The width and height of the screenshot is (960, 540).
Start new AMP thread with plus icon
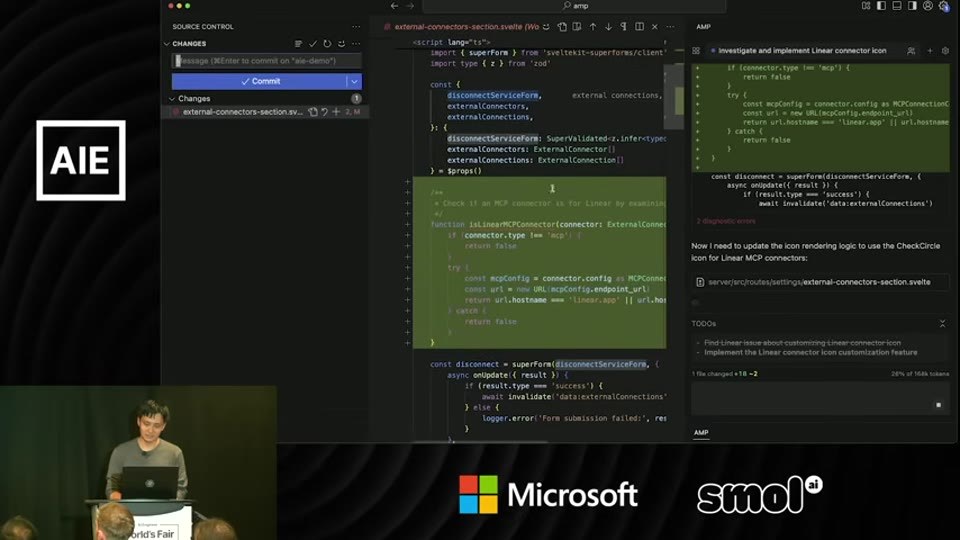[x=929, y=51]
